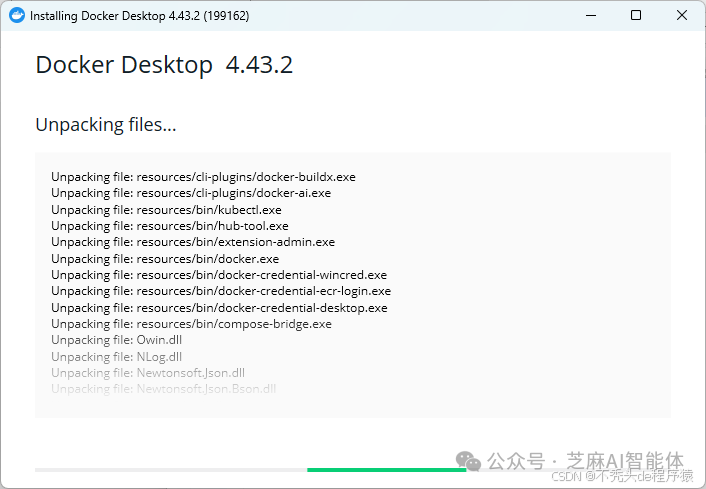Select the Owin.dll log line
The width and height of the screenshot is (706, 489).
click(x=117, y=340)
